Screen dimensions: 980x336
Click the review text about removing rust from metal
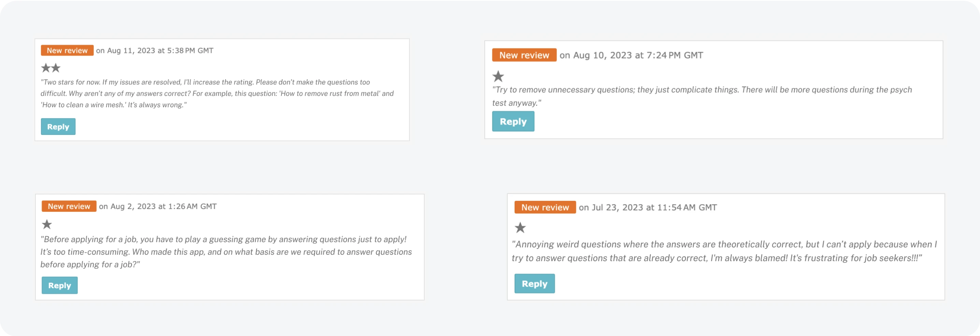pos(217,93)
